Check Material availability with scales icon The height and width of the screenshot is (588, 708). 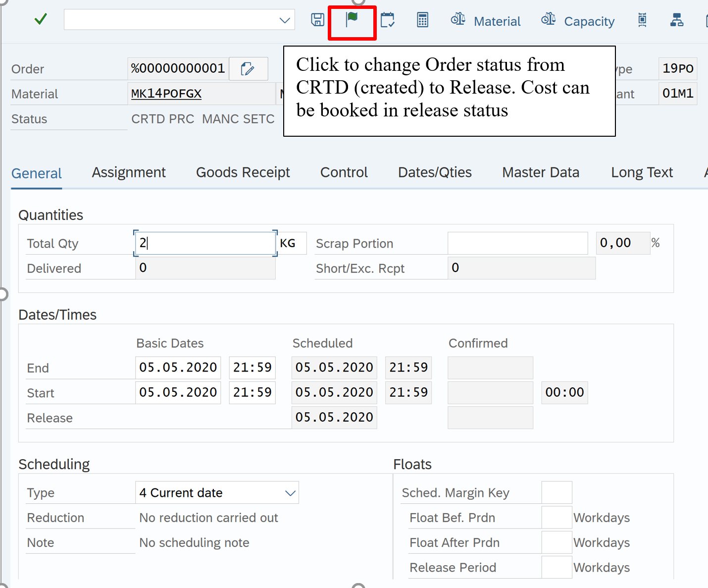485,21
